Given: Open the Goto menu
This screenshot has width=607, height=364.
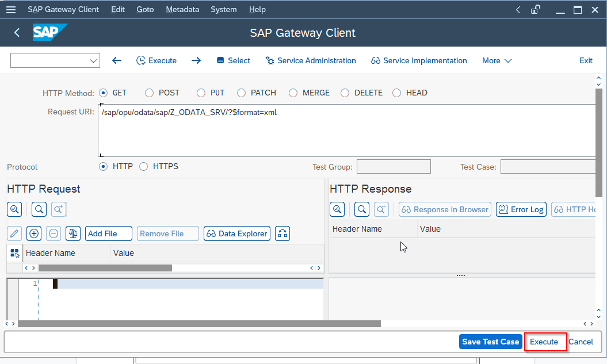Looking at the screenshot, I should tap(145, 9).
